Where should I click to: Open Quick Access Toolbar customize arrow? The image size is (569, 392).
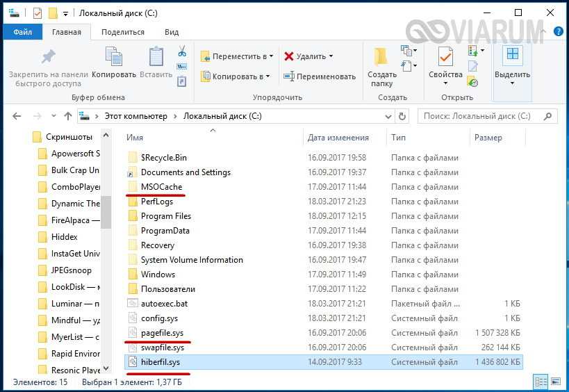(66, 14)
